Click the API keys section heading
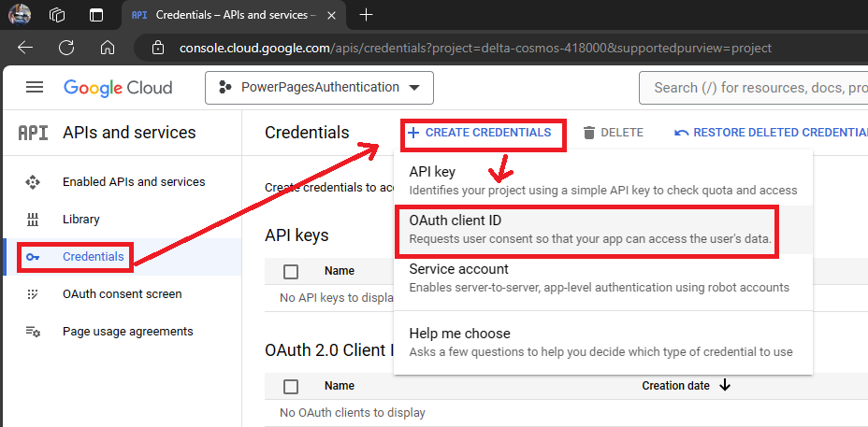This screenshot has height=427, width=868. coord(297,235)
